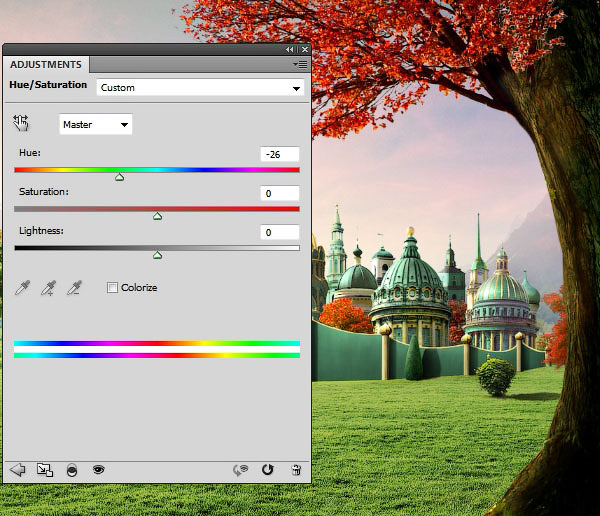Reset adjustment to defaults
This screenshot has height=516, width=600.
(x=267, y=469)
